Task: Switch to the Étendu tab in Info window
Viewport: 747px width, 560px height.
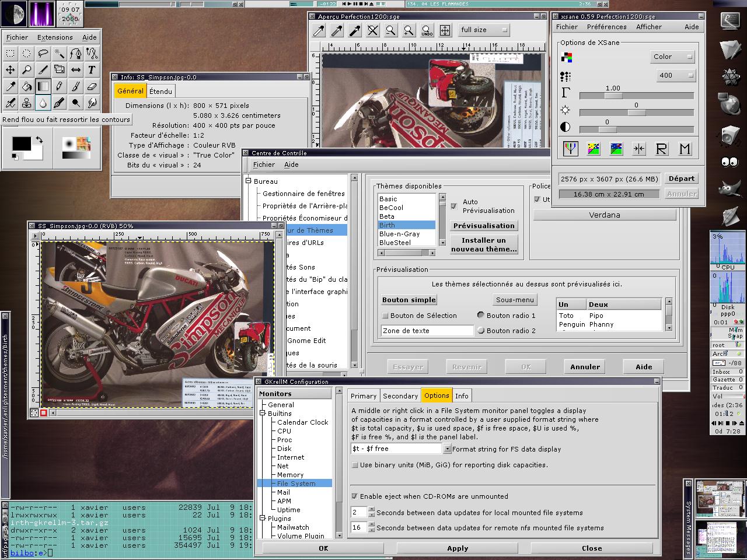Action: click(x=160, y=92)
